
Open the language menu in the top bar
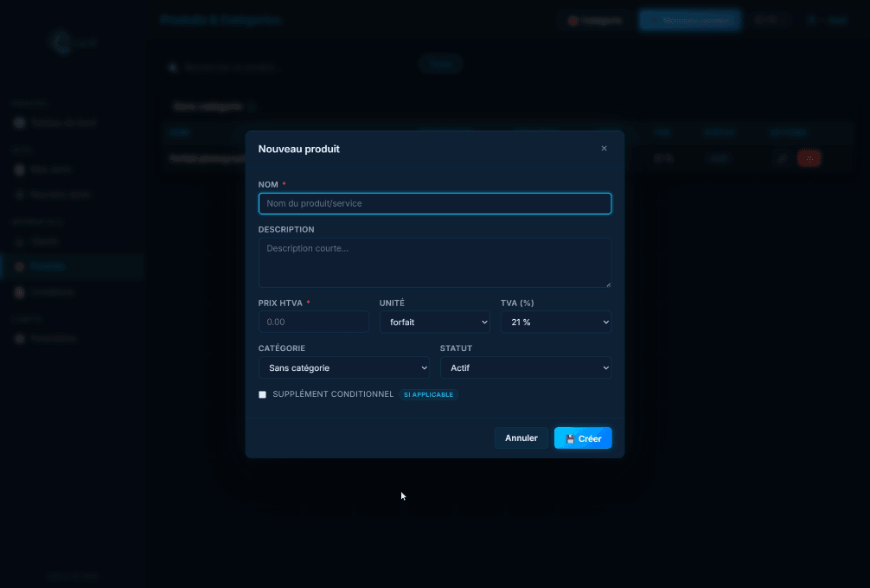[768, 20]
